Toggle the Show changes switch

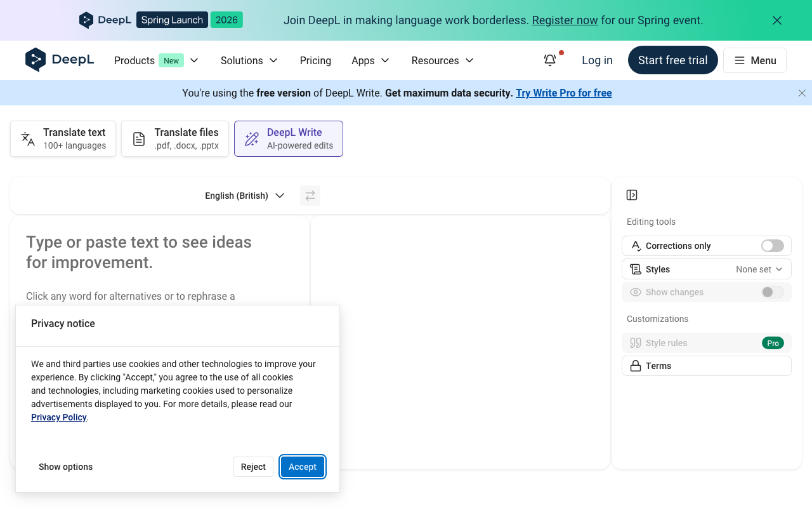click(x=771, y=292)
